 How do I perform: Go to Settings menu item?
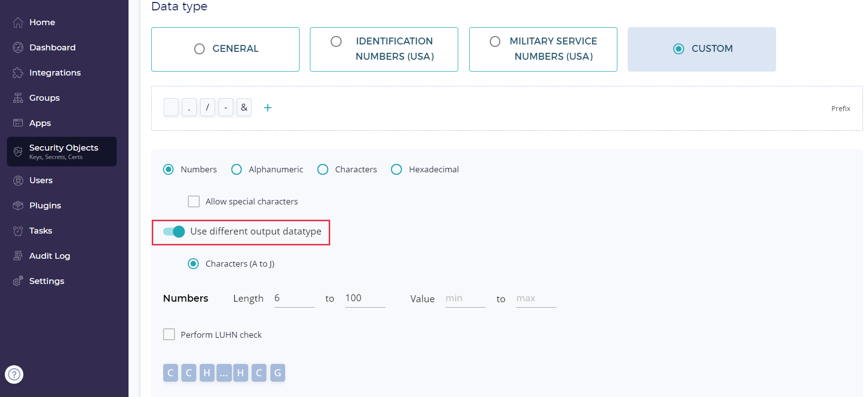(46, 281)
